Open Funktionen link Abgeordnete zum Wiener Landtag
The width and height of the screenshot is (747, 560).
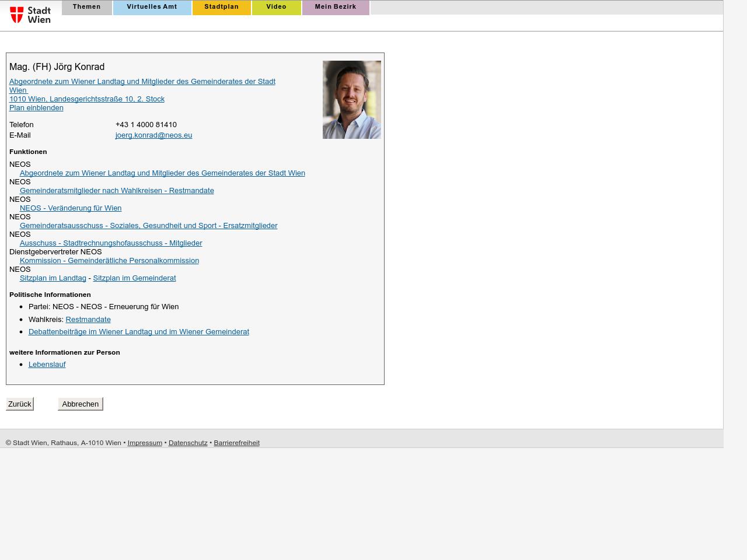click(x=162, y=173)
